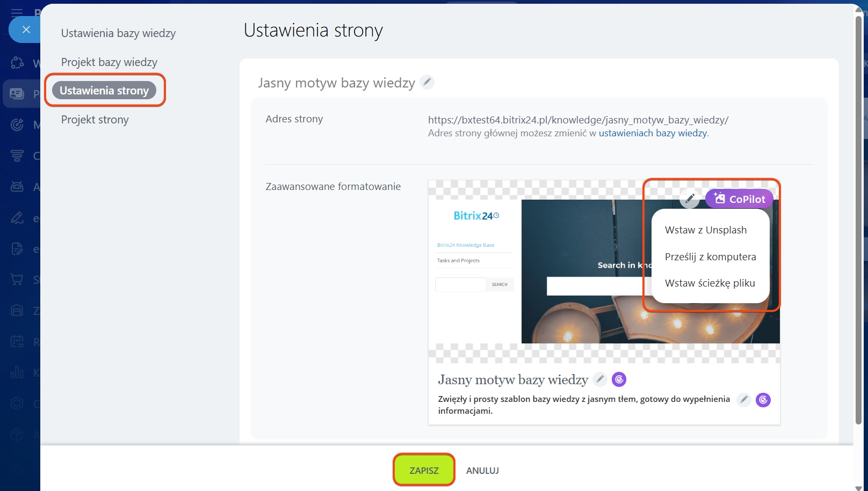
Task: Switch to Projekt strony
Action: click(95, 120)
